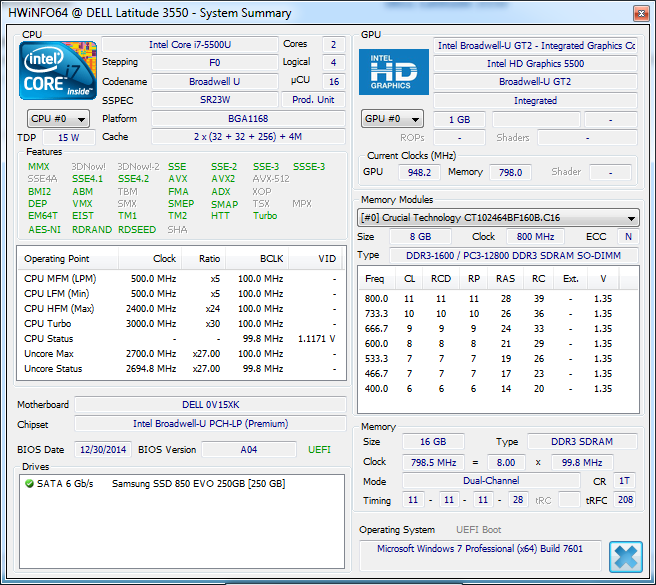656x585 pixels.
Task: Click the Broadwell-U GT2 GPU codename field
Action: [x=535, y=82]
